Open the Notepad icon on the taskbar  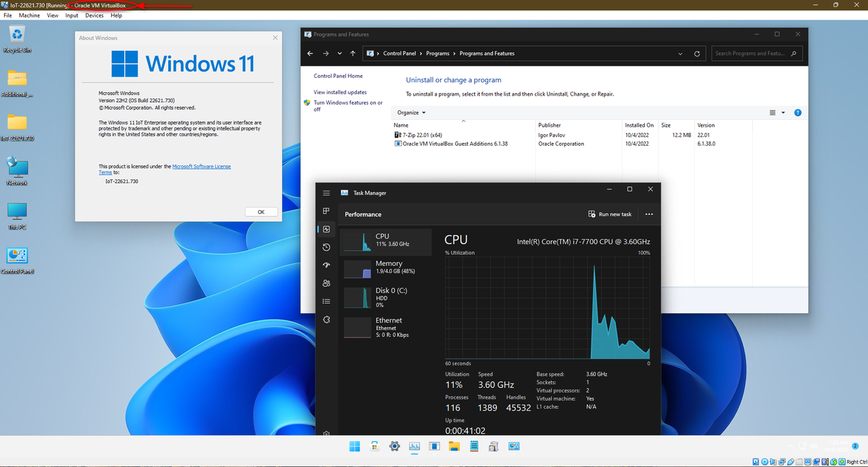tap(474, 446)
